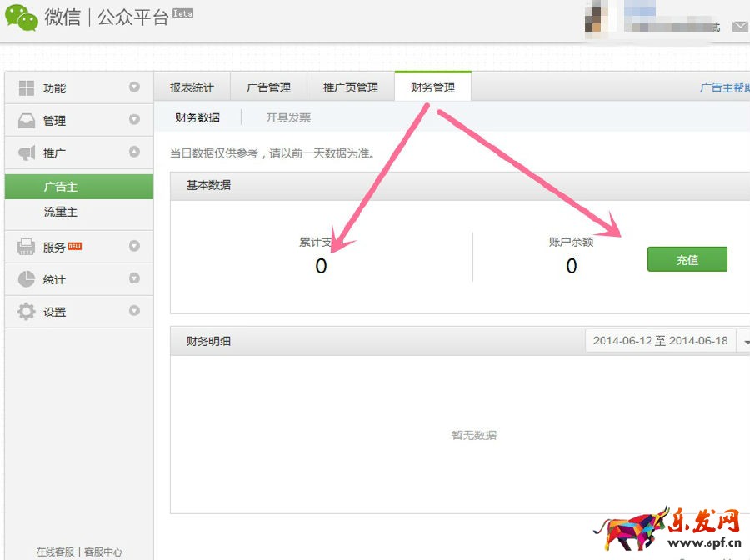Click the 功能 grid icon in sidebar
Image resolution: width=750 pixels, height=560 pixels.
[27, 88]
